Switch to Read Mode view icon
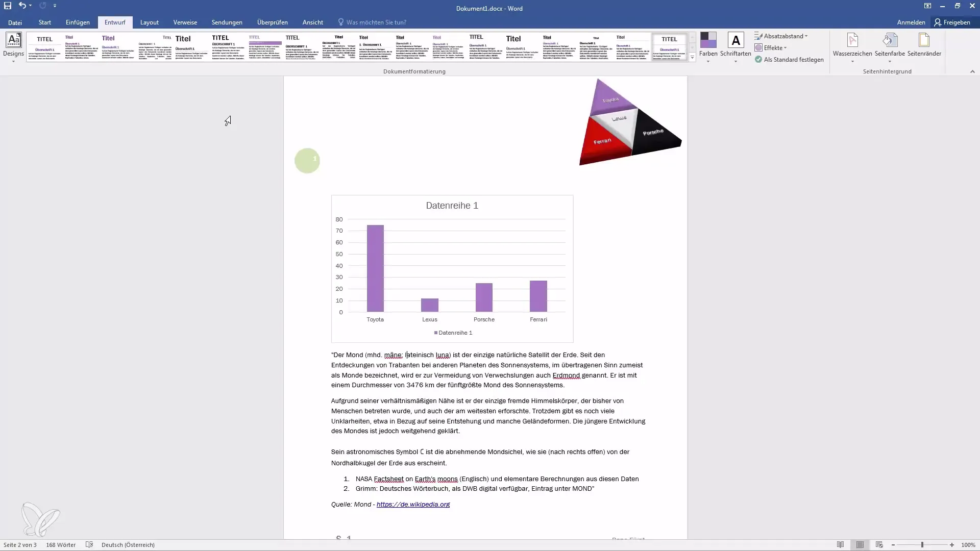Screen dimensions: 980x551 coord(840,545)
